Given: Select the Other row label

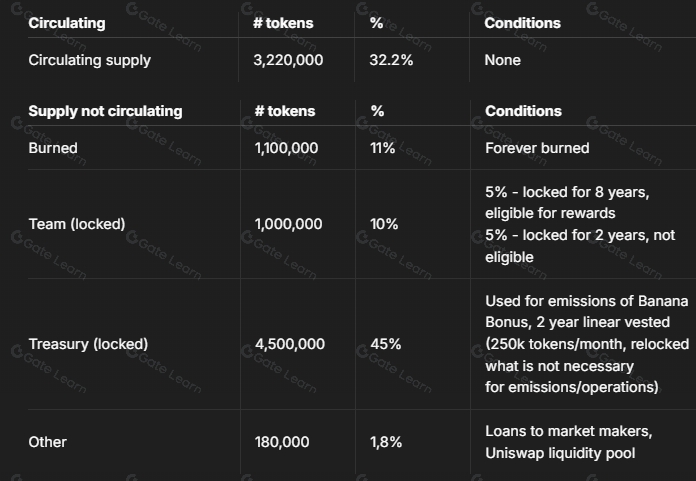Looking at the screenshot, I should (47, 442).
